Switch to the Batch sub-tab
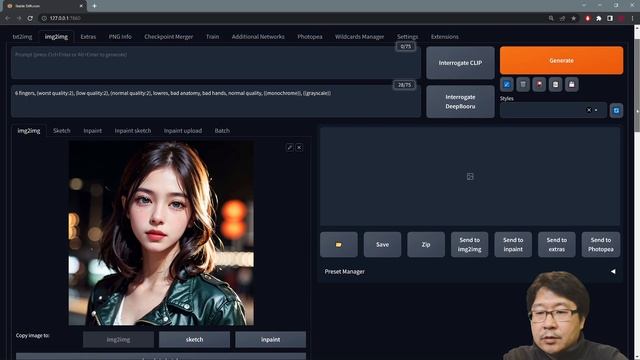The image size is (640, 360). tap(222, 131)
